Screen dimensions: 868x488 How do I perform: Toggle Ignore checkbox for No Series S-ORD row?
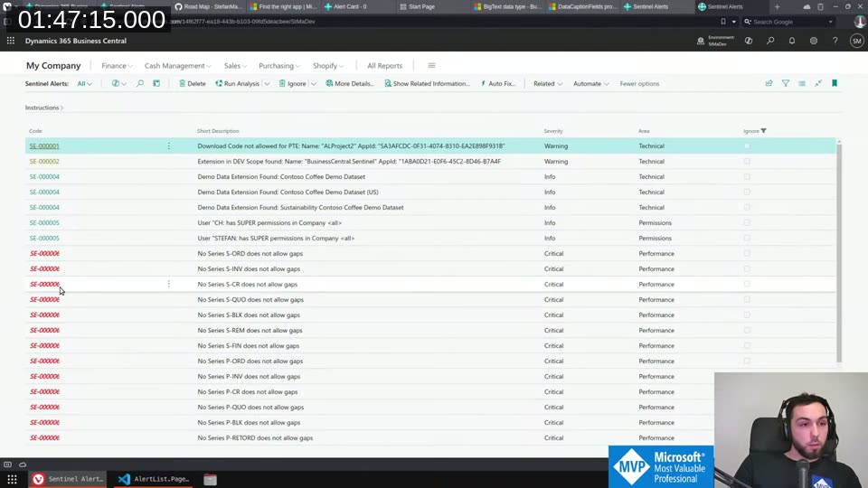point(747,253)
